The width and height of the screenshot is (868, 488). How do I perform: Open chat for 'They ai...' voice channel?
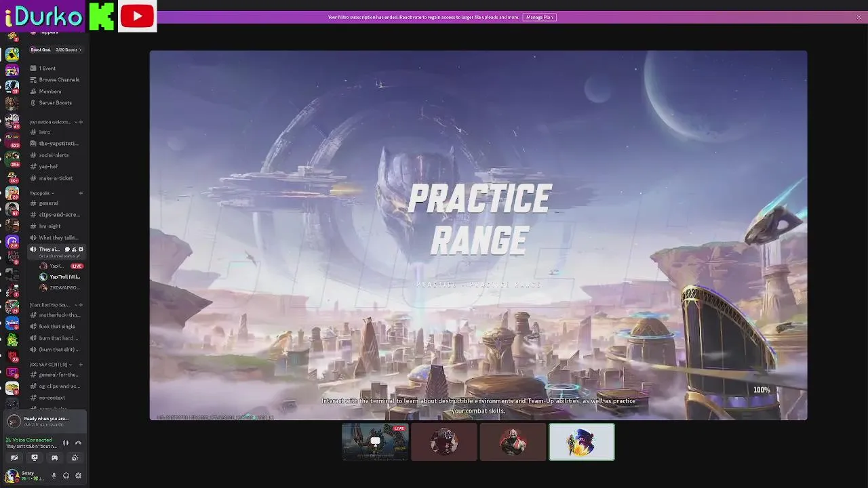coord(67,249)
